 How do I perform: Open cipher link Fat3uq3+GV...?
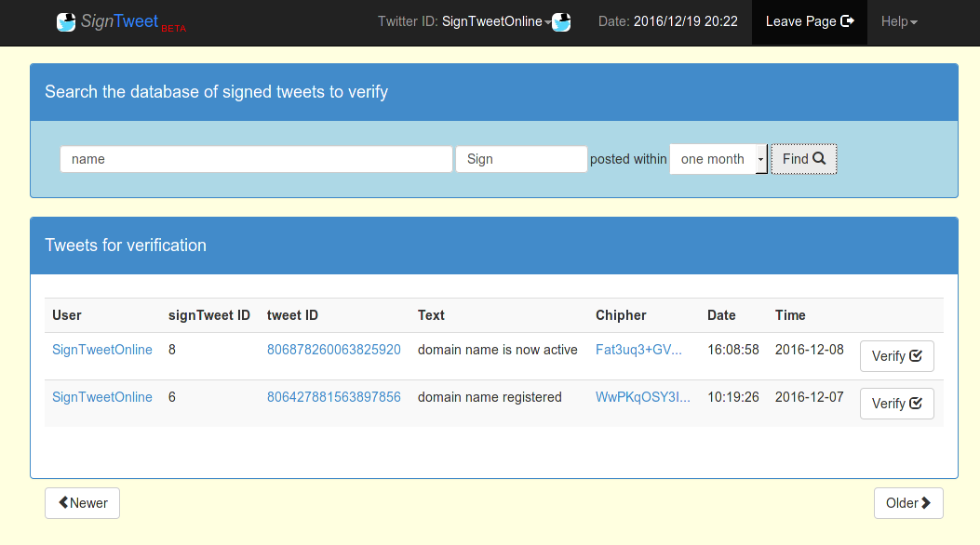tap(638, 350)
